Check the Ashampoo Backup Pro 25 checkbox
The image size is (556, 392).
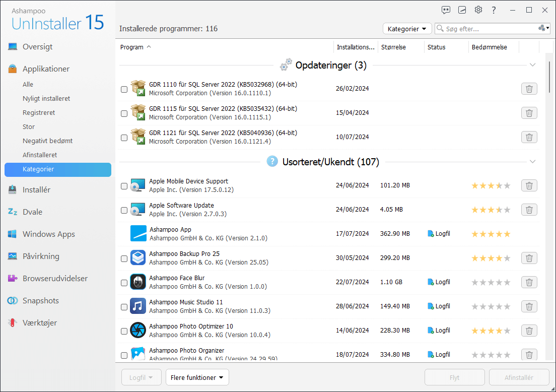coord(124,258)
